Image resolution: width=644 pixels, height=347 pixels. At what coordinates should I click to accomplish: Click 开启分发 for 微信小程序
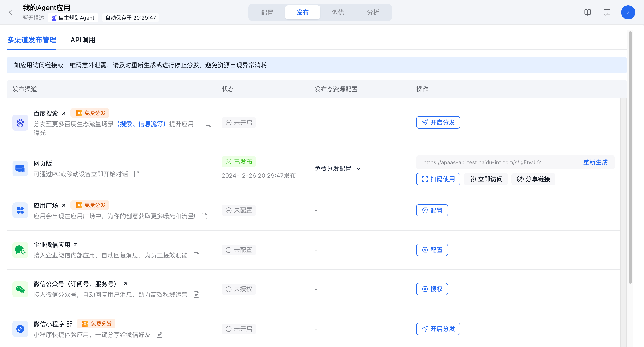point(438,329)
